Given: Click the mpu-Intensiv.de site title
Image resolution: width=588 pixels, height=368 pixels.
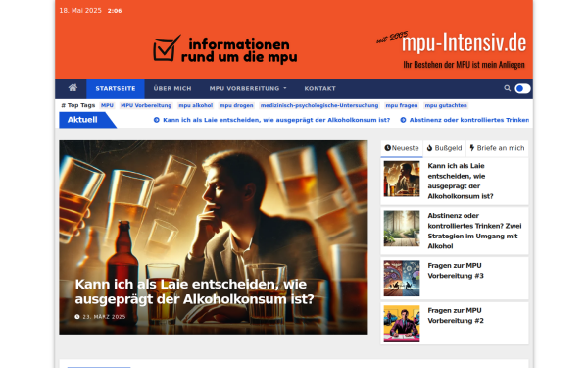Looking at the screenshot, I should [464, 43].
